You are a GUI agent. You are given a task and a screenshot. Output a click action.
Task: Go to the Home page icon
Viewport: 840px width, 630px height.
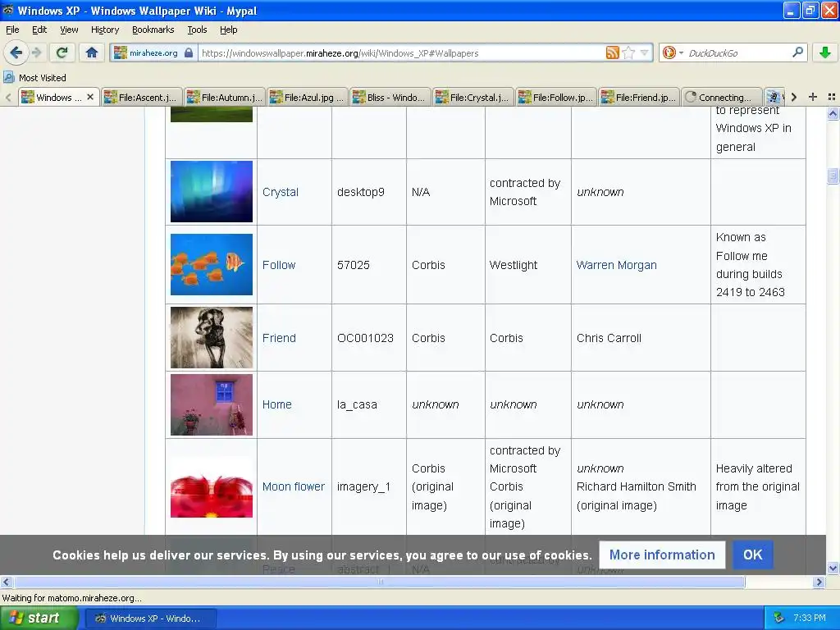[x=92, y=52]
